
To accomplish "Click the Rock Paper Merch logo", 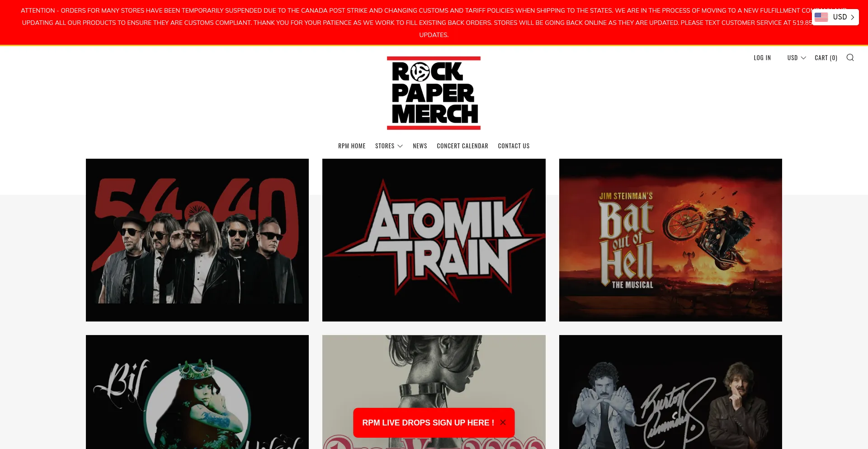I will tap(434, 93).
